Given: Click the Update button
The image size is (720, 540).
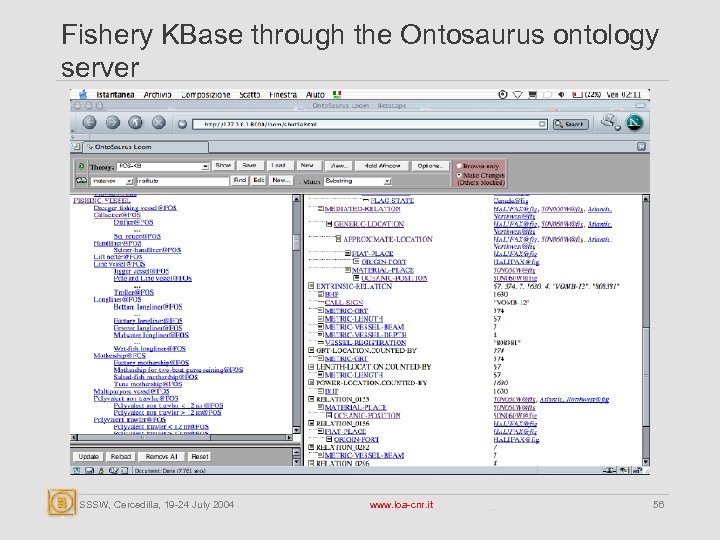Looking at the screenshot, I should click(x=89, y=456).
